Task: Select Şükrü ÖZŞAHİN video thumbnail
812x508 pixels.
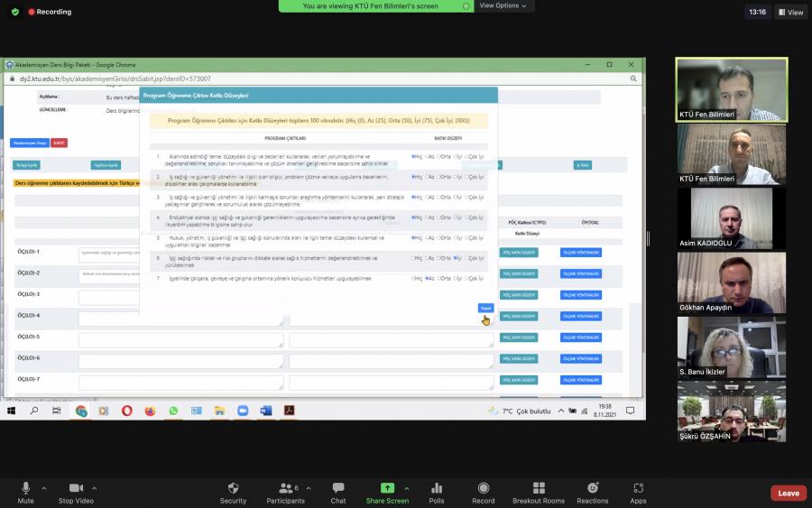Action: [731, 411]
